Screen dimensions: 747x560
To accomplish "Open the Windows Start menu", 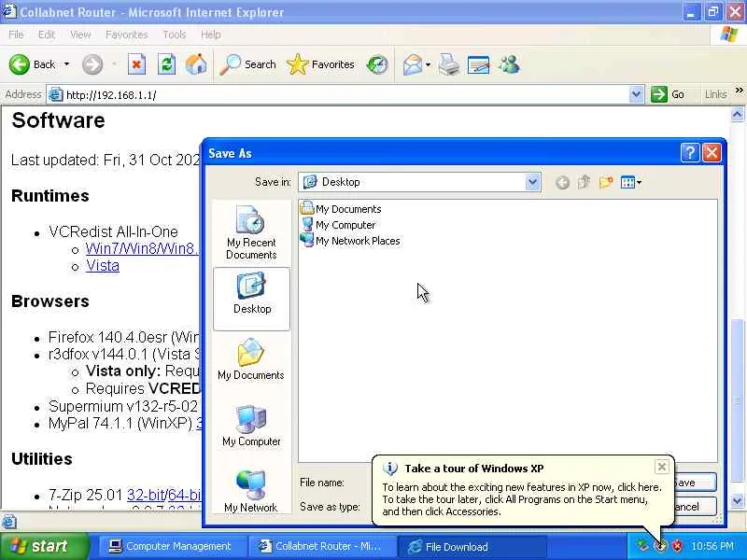I will click(43, 546).
